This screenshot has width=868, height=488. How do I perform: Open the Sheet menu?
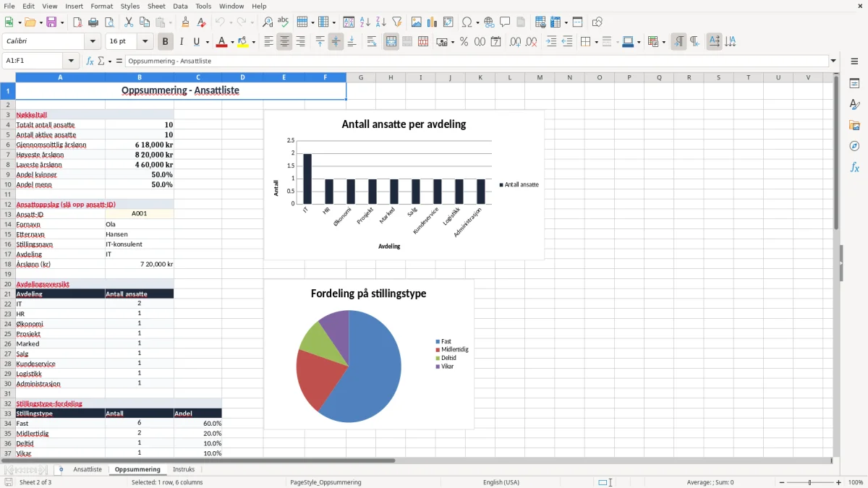pos(157,6)
